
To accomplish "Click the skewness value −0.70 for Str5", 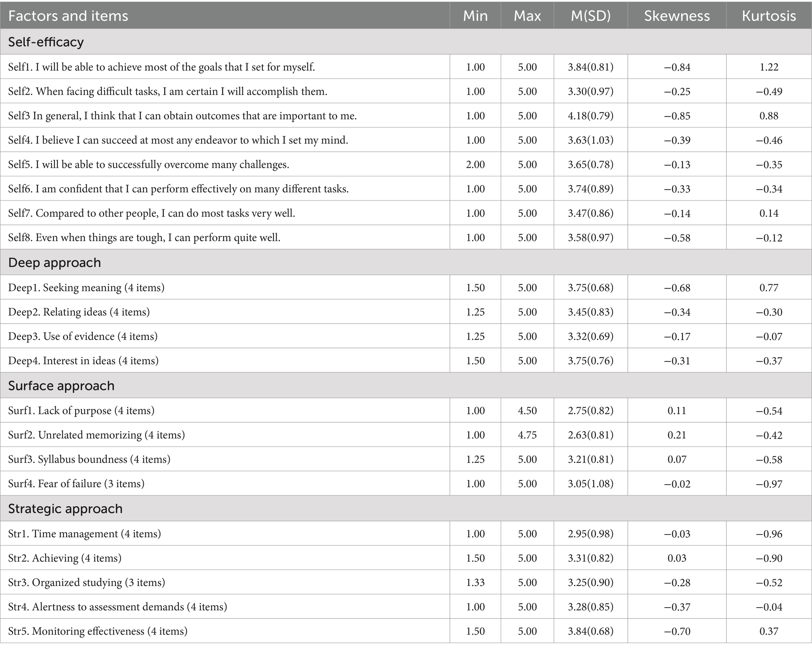I will pos(677,632).
